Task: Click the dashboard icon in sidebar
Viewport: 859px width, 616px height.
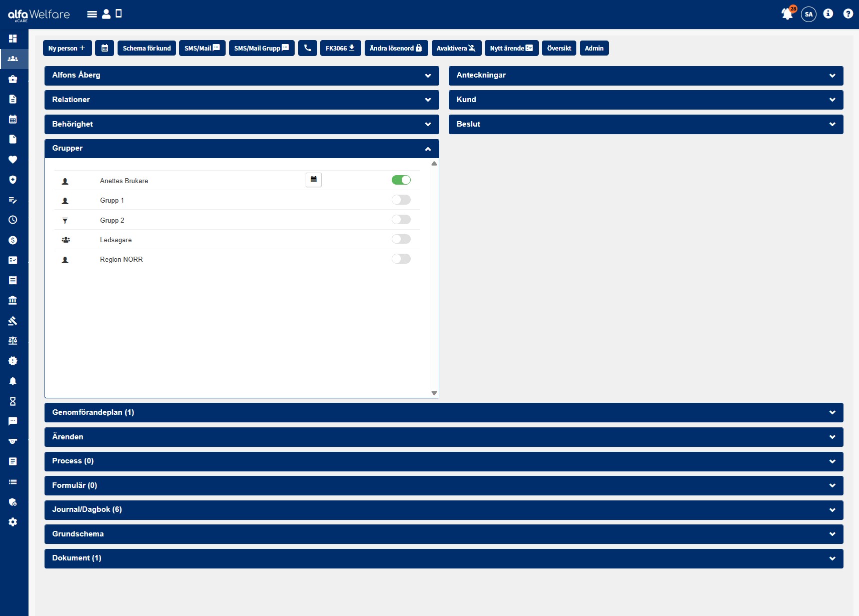Action: (x=13, y=39)
